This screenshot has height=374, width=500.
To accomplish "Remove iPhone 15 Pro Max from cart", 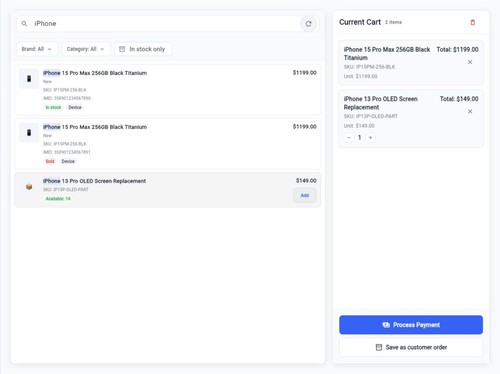I will [470, 62].
